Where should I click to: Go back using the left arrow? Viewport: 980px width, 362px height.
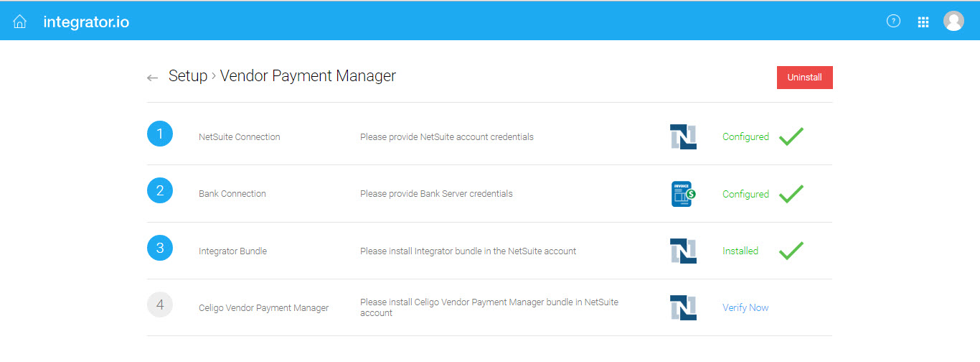tap(152, 78)
